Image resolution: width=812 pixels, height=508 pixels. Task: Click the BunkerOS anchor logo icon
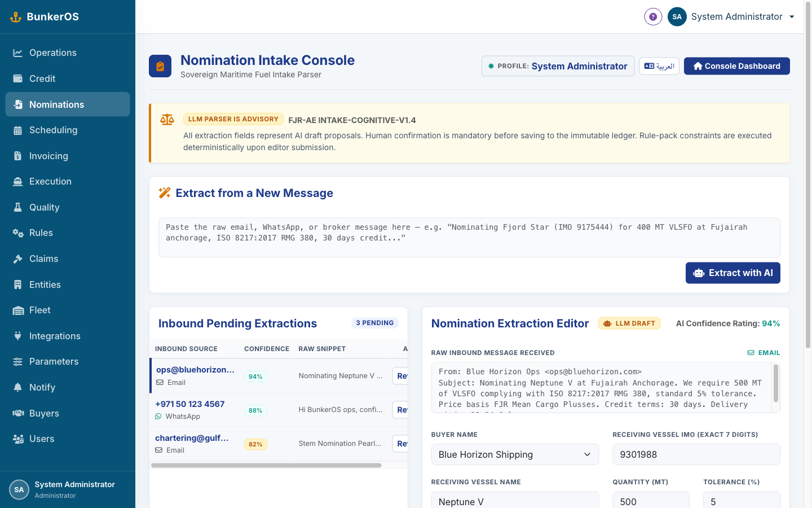pos(16,17)
